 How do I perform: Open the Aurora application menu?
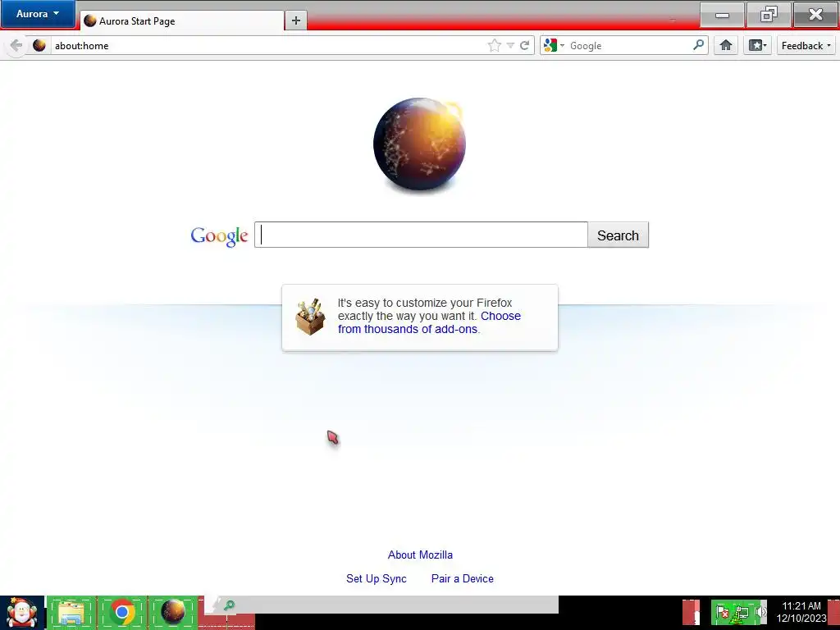[38, 14]
